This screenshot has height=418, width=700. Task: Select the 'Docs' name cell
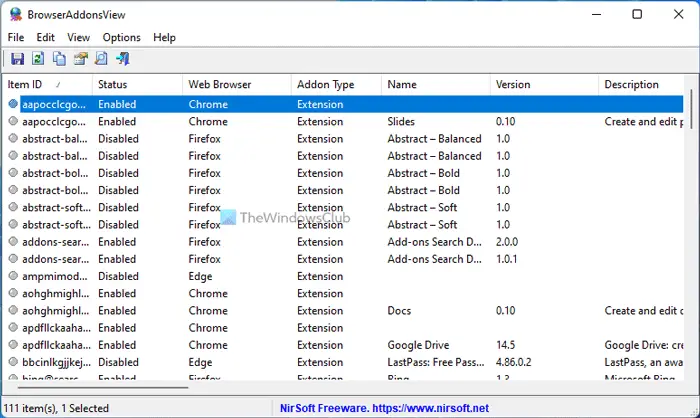tap(399, 311)
